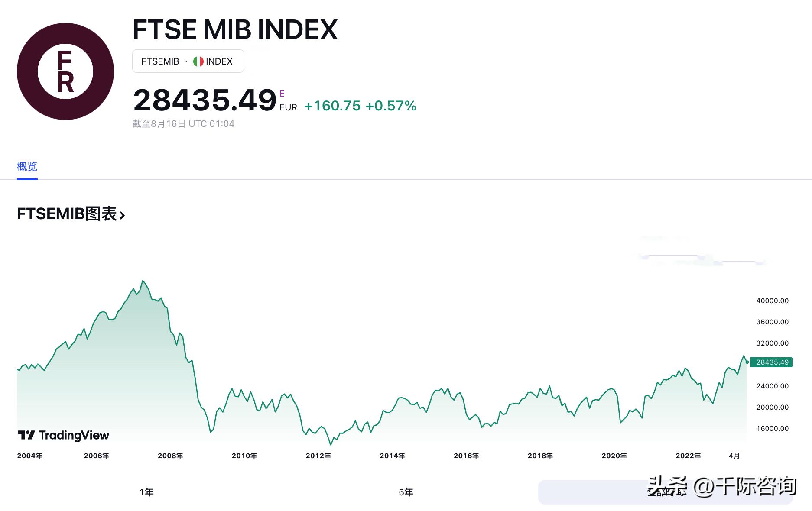Viewport: 812px width, 511px height.
Task: Click the +160.75 price change value
Action: 332,106
